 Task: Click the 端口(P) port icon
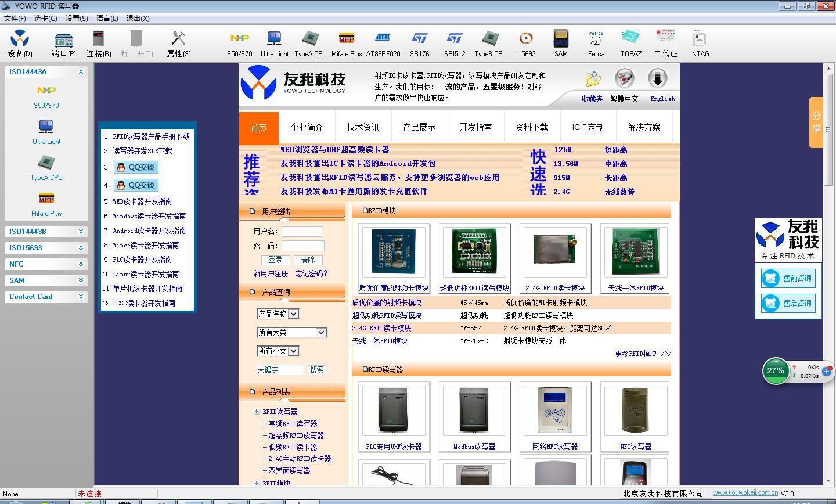click(63, 44)
